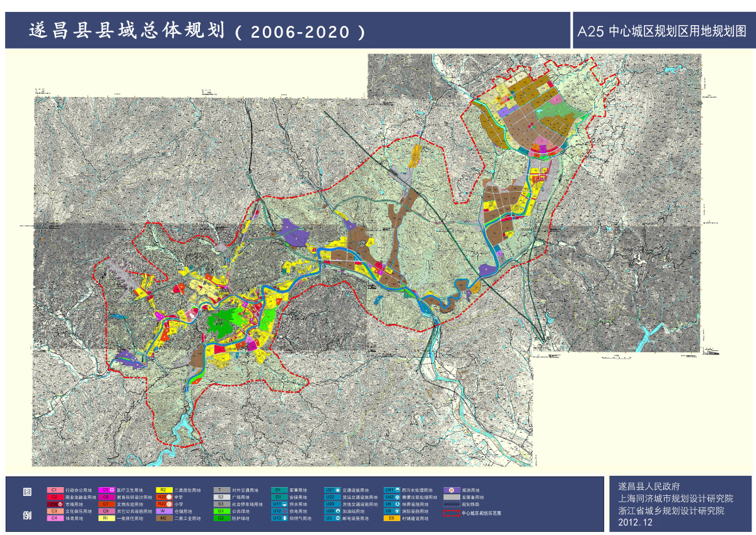The image size is (756, 535).
Task: Click the 旅游用地 purple legend icon
Action: pyautogui.click(x=451, y=490)
